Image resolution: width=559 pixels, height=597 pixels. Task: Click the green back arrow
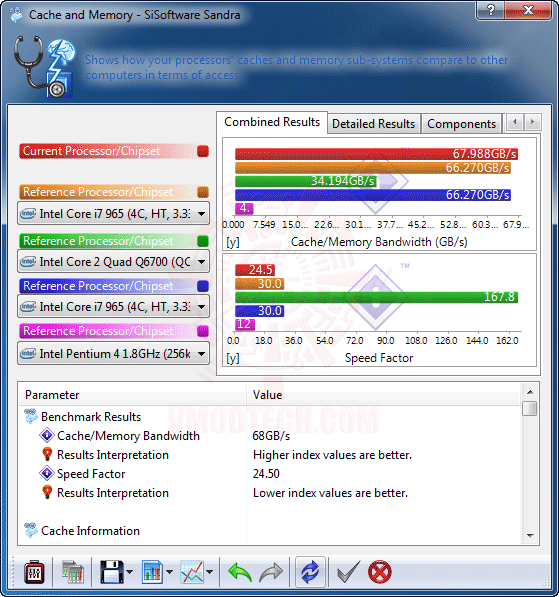[240, 572]
